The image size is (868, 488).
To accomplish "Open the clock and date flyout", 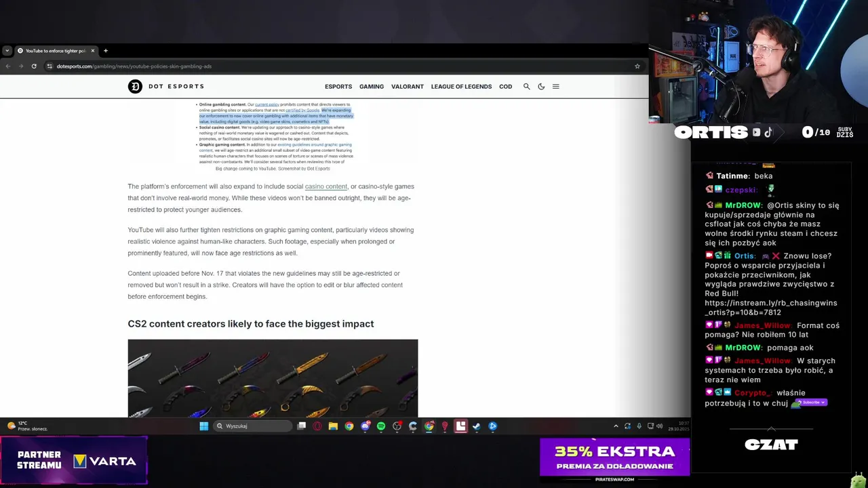I will 679,426.
